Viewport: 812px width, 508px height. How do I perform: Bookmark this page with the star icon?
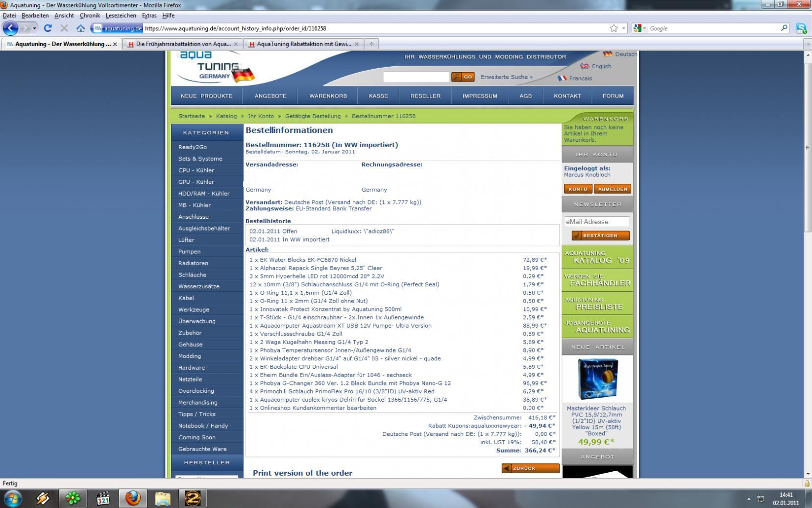point(614,28)
